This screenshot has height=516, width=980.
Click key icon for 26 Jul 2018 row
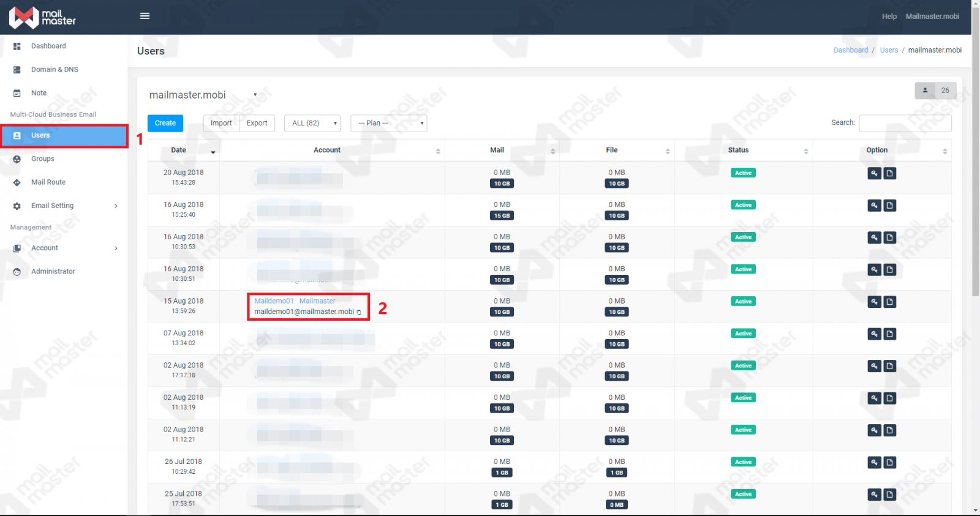(874, 462)
